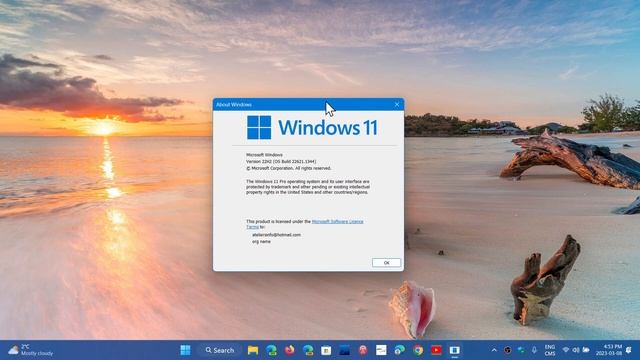
Task: Click the Edge icon beside Microsoft Store
Action: [x=308, y=350]
